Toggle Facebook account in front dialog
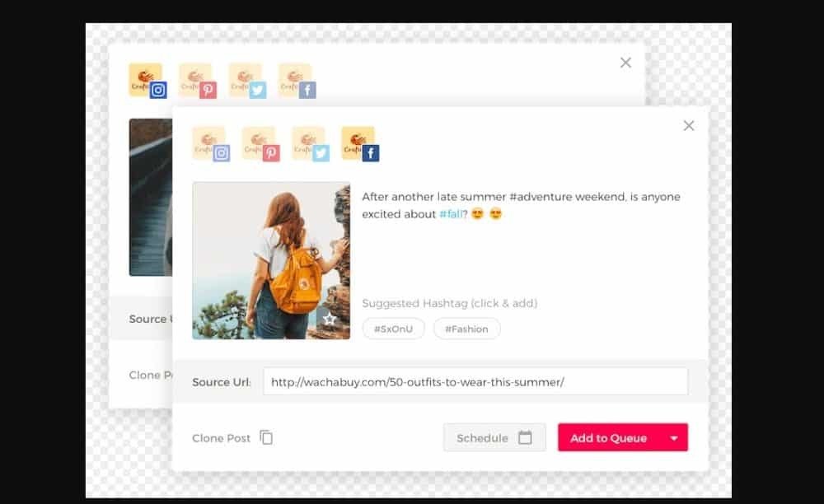Image resolution: width=824 pixels, height=504 pixels. point(359,143)
